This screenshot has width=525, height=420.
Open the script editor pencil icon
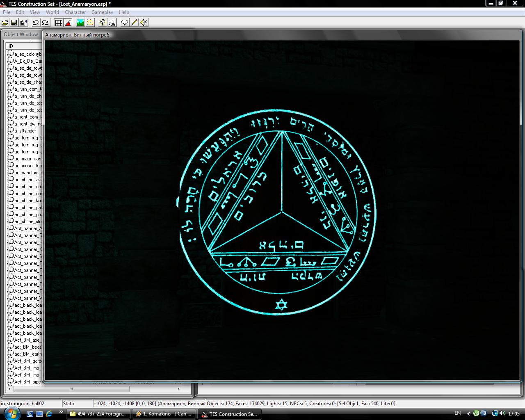coord(134,23)
